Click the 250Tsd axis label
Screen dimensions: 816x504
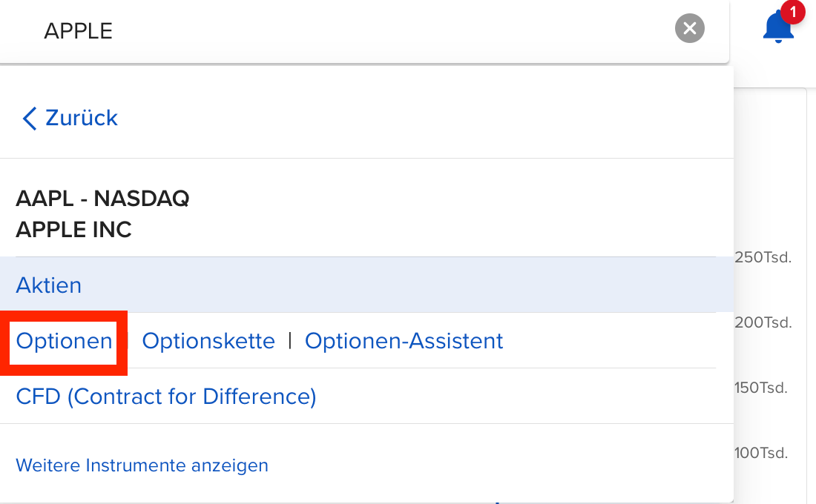click(x=763, y=258)
